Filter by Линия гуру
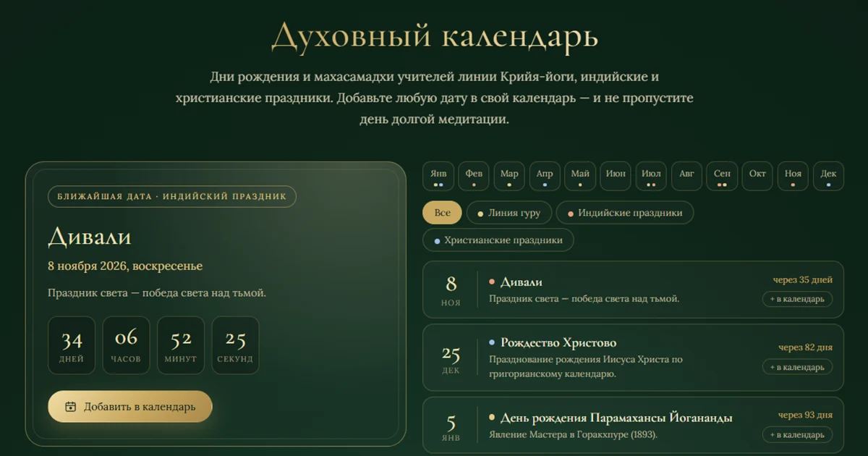The image size is (868, 456). click(x=509, y=213)
